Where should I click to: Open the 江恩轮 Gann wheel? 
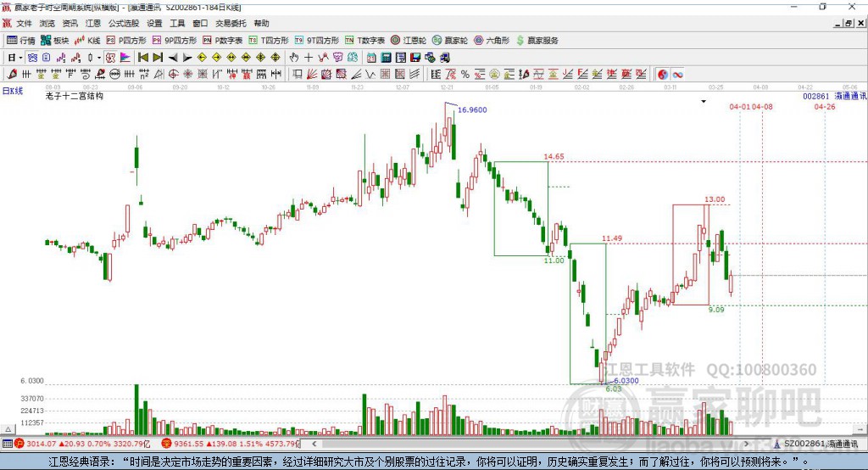pyautogui.click(x=409, y=41)
